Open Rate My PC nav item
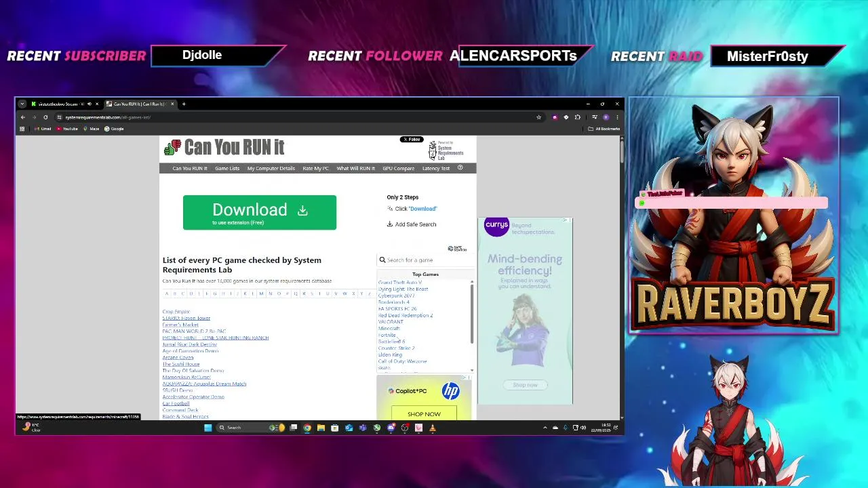The height and width of the screenshot is (488, 868). click(315, 168)
